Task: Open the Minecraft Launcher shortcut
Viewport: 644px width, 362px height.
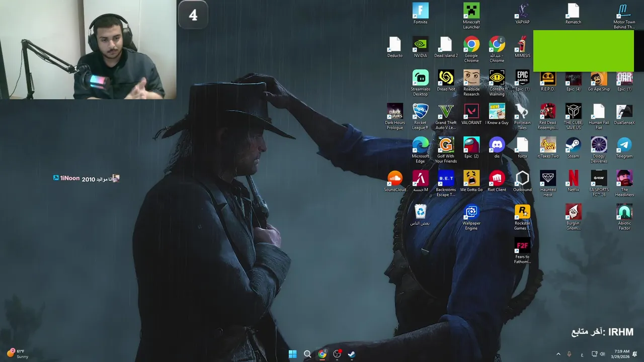Action: tap(471, 16)
